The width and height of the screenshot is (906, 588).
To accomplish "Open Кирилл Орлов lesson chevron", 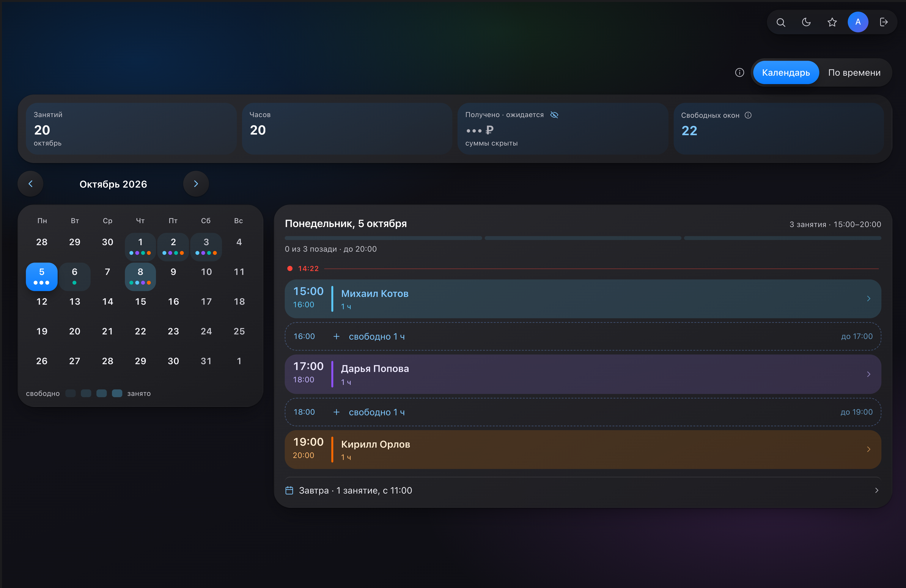I will [x=868, y=450].
